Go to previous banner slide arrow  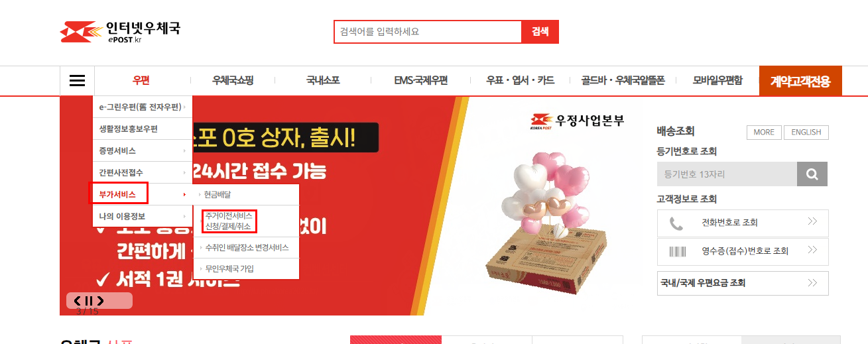tap(78, 301)
